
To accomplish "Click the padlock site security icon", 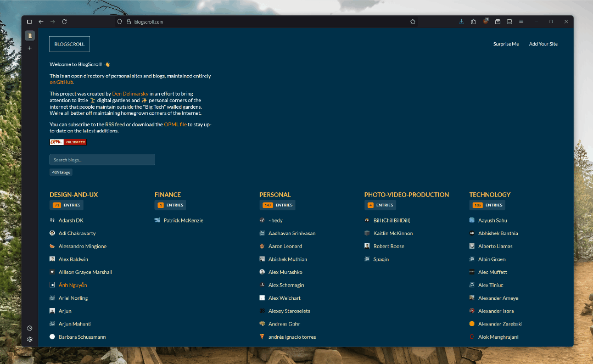I will (x=128, y=22).
